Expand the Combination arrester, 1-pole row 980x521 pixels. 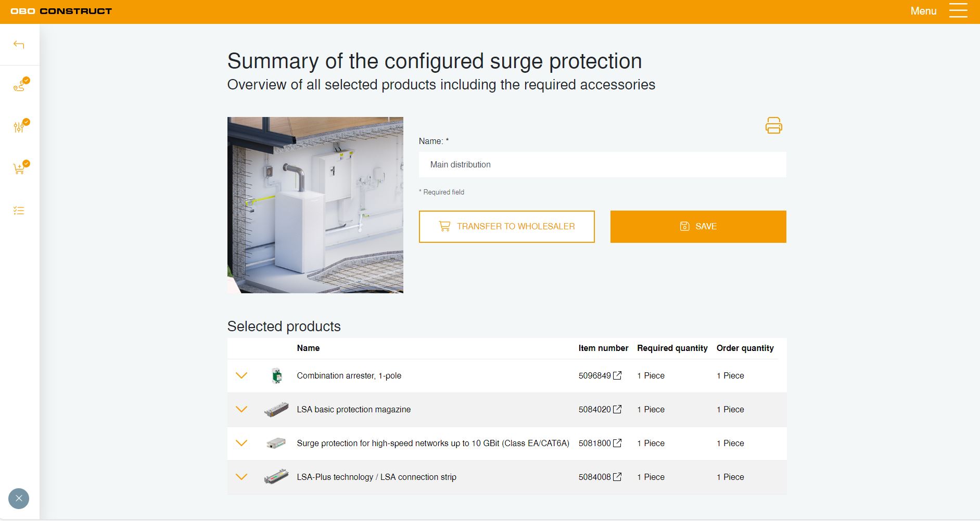(241, 375)
